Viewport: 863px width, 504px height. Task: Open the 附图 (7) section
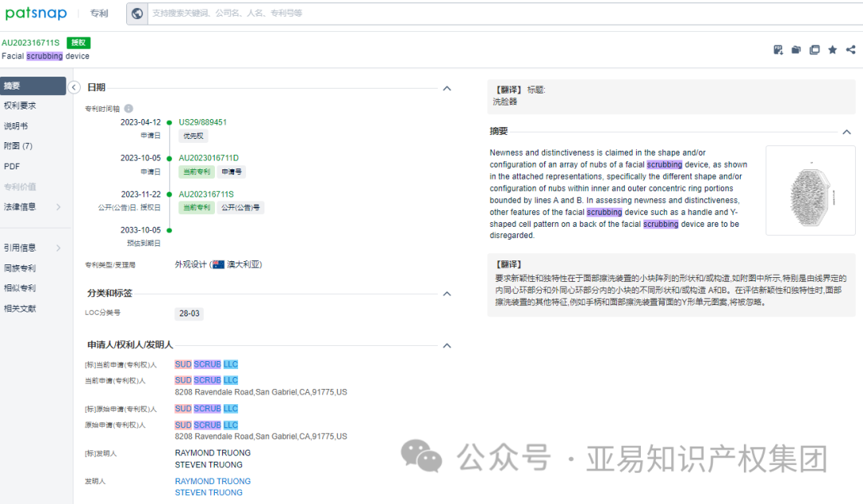point(20,146)
